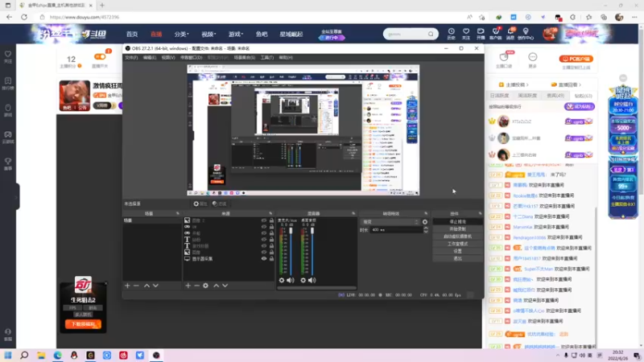Add a new source in Sources panel
644x362 pixels.
click(x=188, y=286)
